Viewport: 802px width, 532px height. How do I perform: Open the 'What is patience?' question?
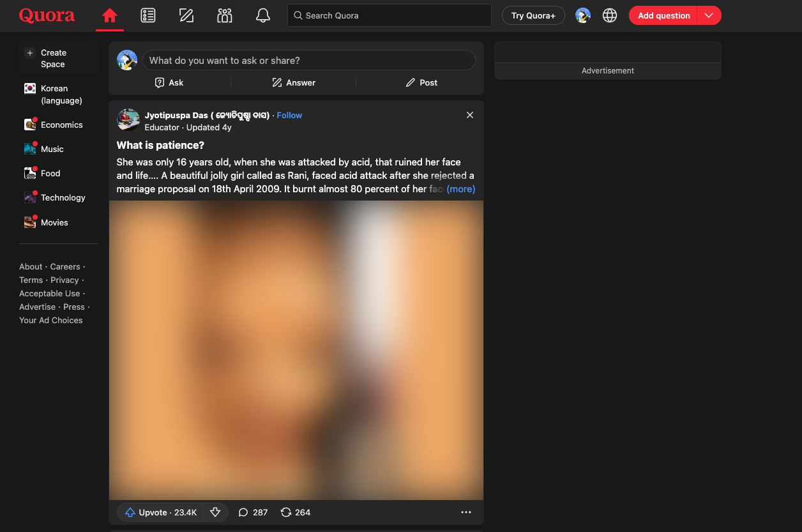click(160, 146)
